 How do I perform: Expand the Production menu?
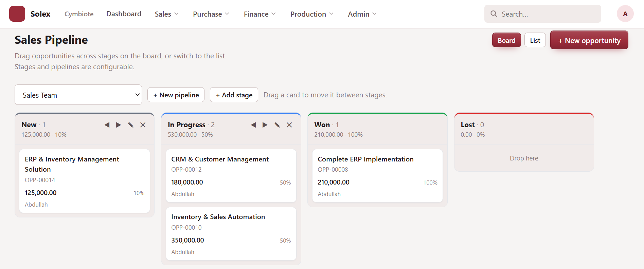pyautogui.click(x=312, y=14)
